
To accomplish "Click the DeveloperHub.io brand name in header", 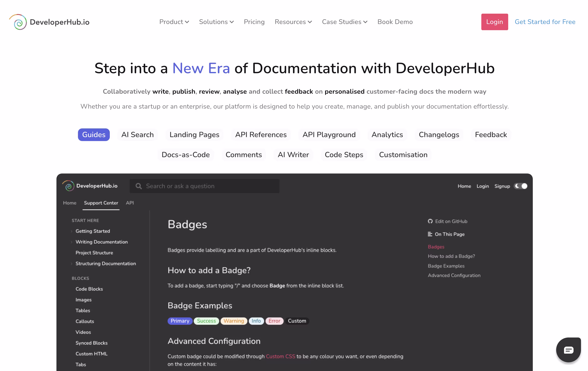I will click(60, 22).
